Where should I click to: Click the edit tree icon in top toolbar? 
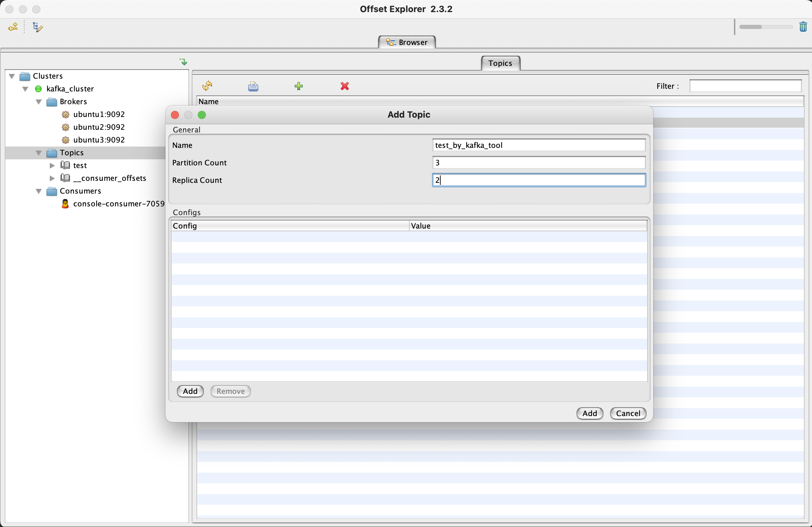38,27
